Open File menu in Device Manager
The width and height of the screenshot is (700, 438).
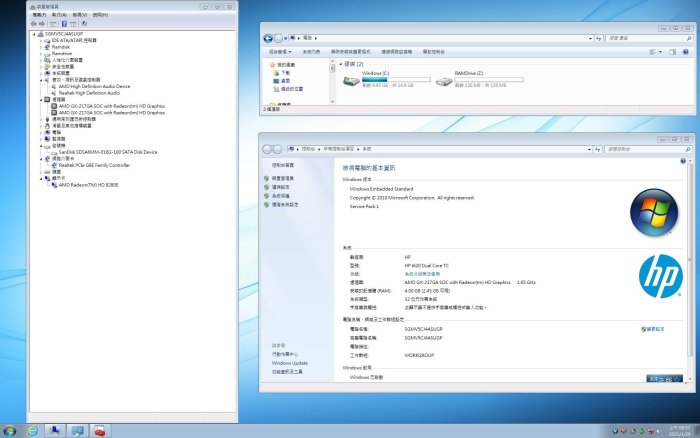coord(38,15)
